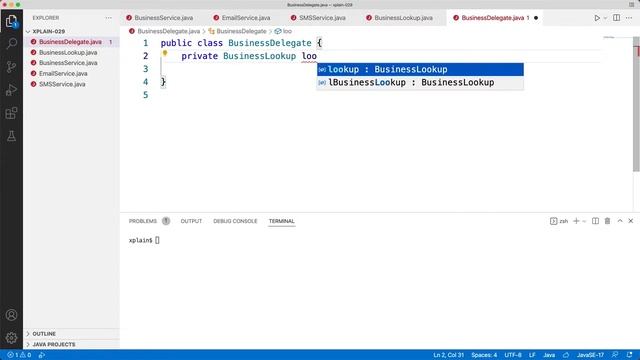Open Accounts menu in activity bar

(x=11, y=315)
